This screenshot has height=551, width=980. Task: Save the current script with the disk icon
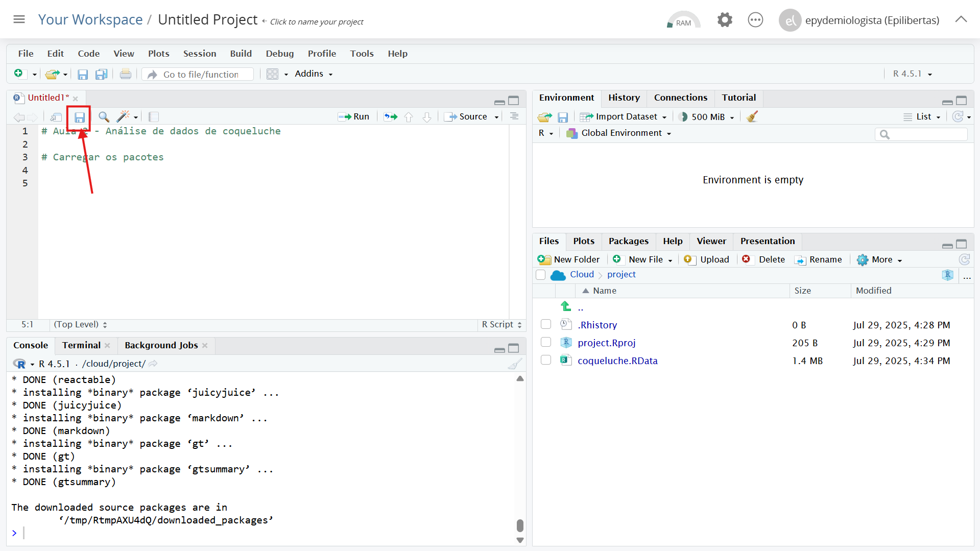pyautogui.click(x=80, y=117)
